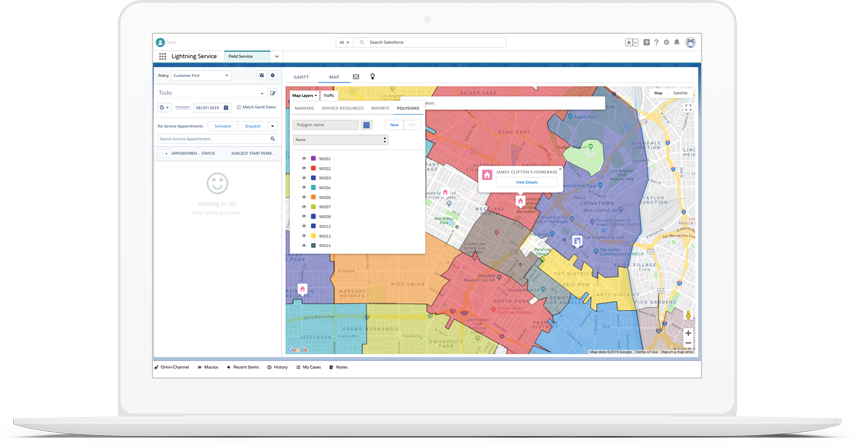The image size is (857, 447).
Task: Open the Horizon date calendar picker
Action: point(226,108)
